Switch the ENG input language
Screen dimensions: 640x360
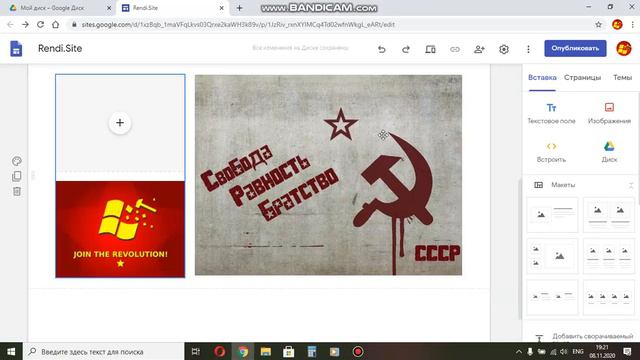[578, 351]
